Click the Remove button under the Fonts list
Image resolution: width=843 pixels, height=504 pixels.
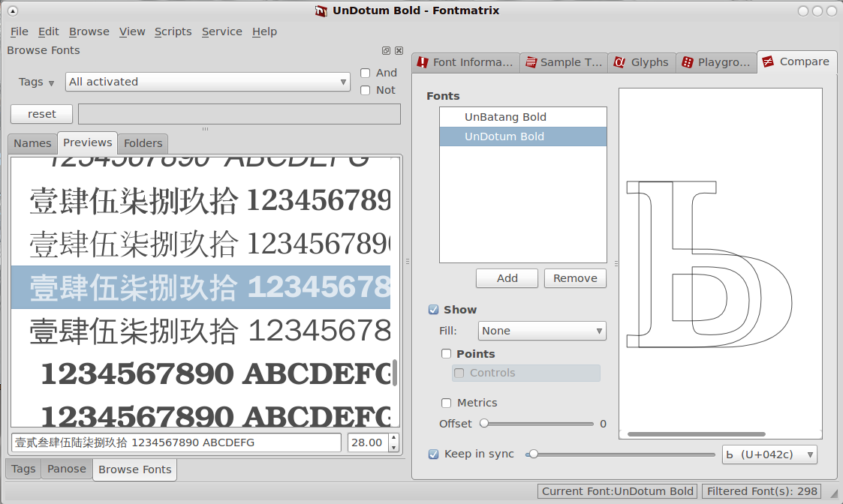click(x=575, y=278)
